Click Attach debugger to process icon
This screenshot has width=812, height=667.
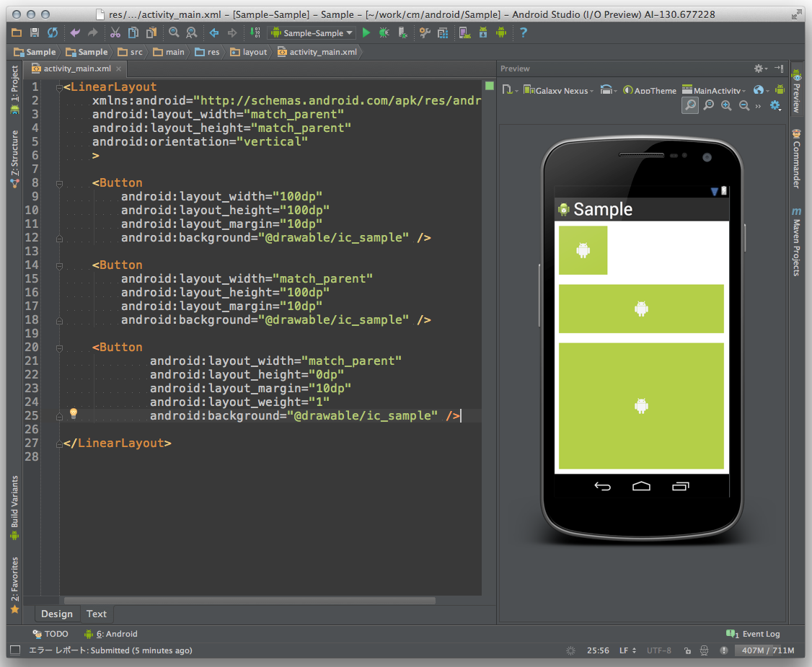tap(402, 33)
